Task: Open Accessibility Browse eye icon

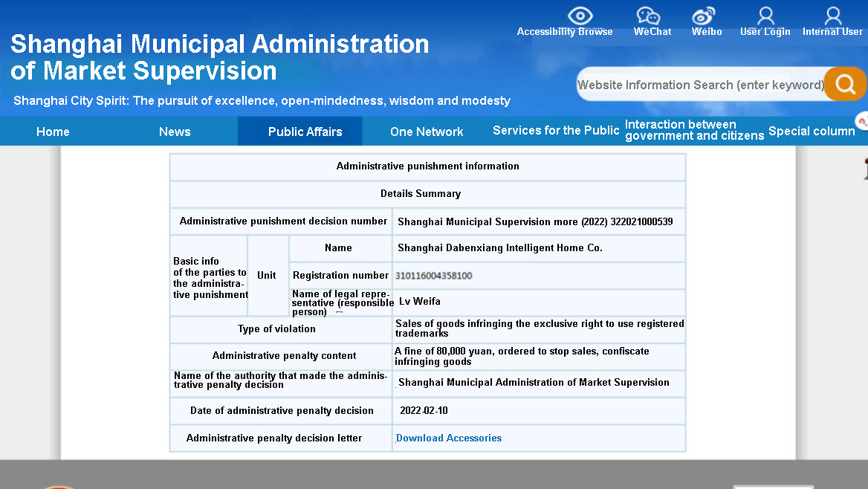Action: pyautogui.click(x=580, y=15)
